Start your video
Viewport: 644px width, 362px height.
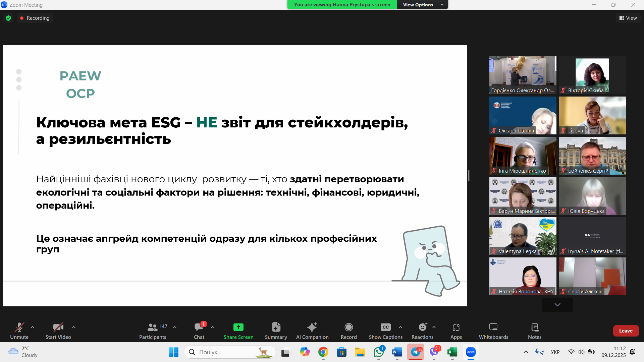[x=58, y=330]
